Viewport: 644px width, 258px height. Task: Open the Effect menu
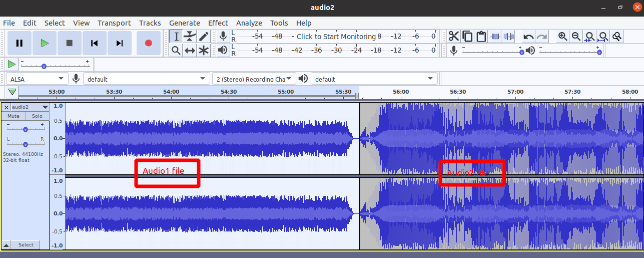[218, 23]
